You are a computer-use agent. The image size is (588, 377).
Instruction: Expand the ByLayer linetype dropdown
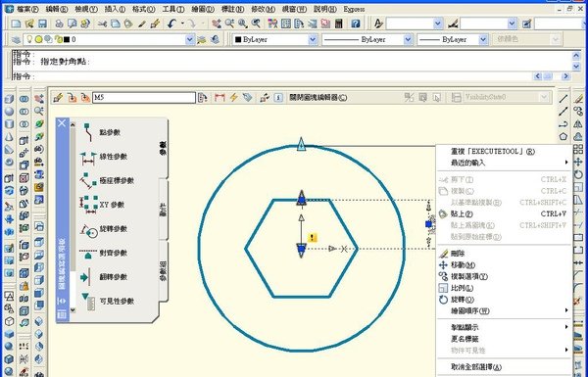pos(408,39)
